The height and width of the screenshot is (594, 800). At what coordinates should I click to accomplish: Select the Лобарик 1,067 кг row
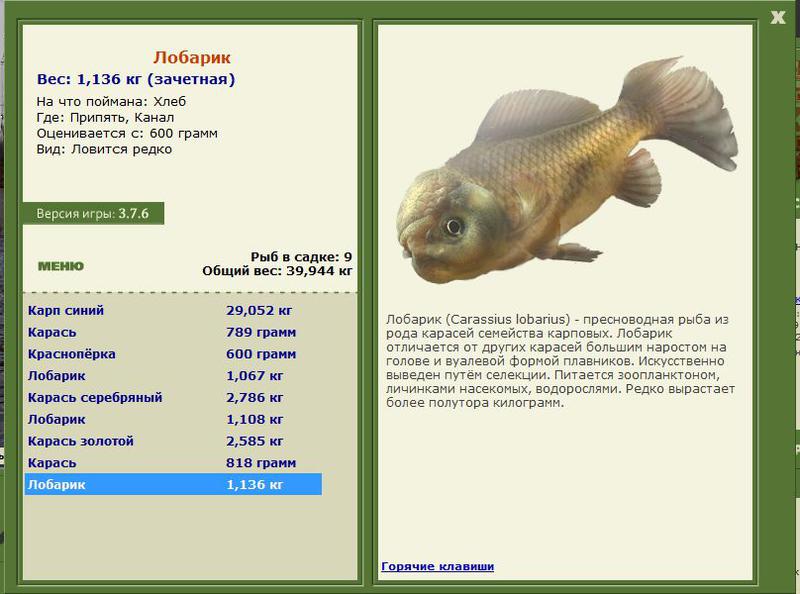pos(173,376)
